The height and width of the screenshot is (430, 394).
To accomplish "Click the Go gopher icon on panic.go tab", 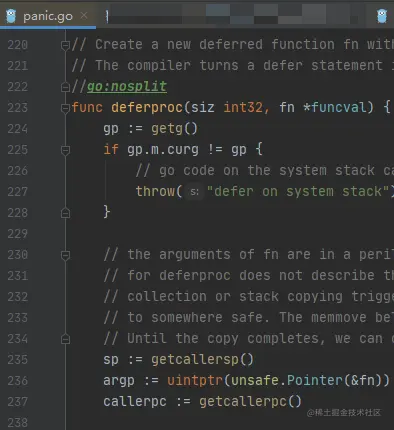I will 11,16.
